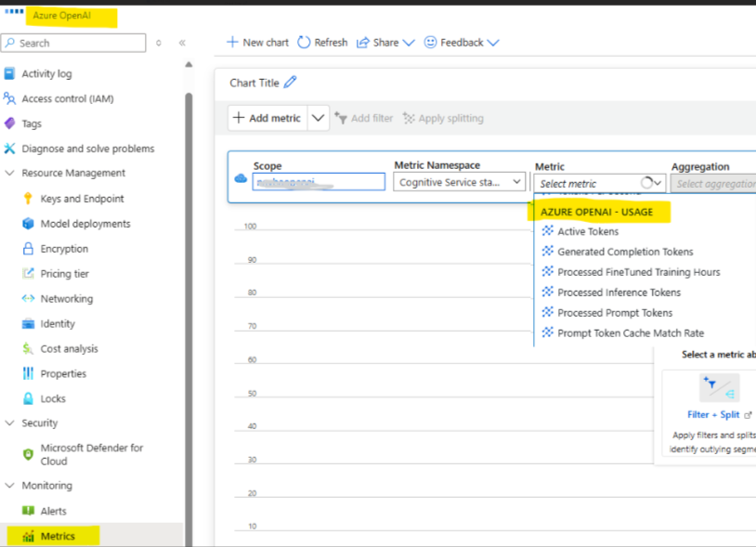Click the Encryption lock icon
The image size is (756, 547).
(x=28, y=249)
